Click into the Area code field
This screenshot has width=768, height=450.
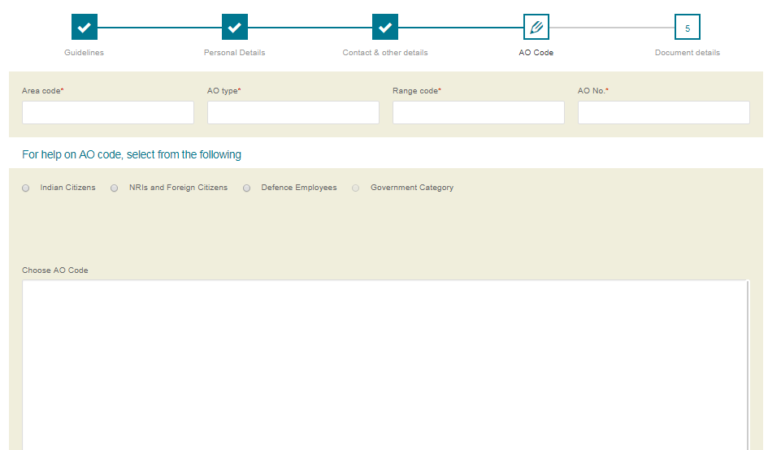coord(108,112)
